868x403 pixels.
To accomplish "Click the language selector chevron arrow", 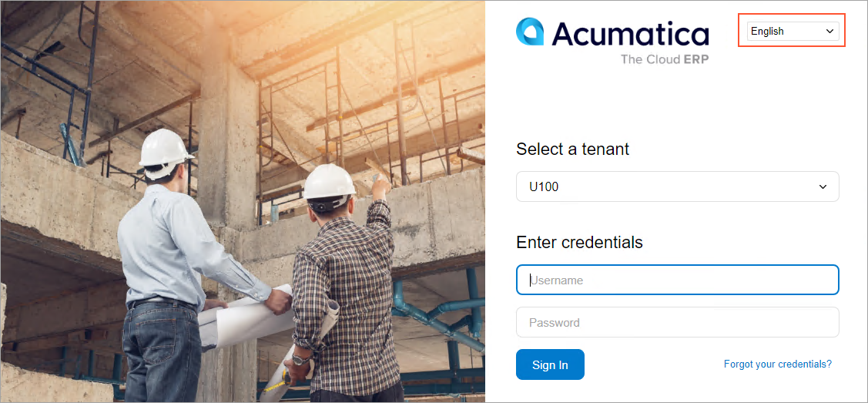I will [x=829, y=31].
